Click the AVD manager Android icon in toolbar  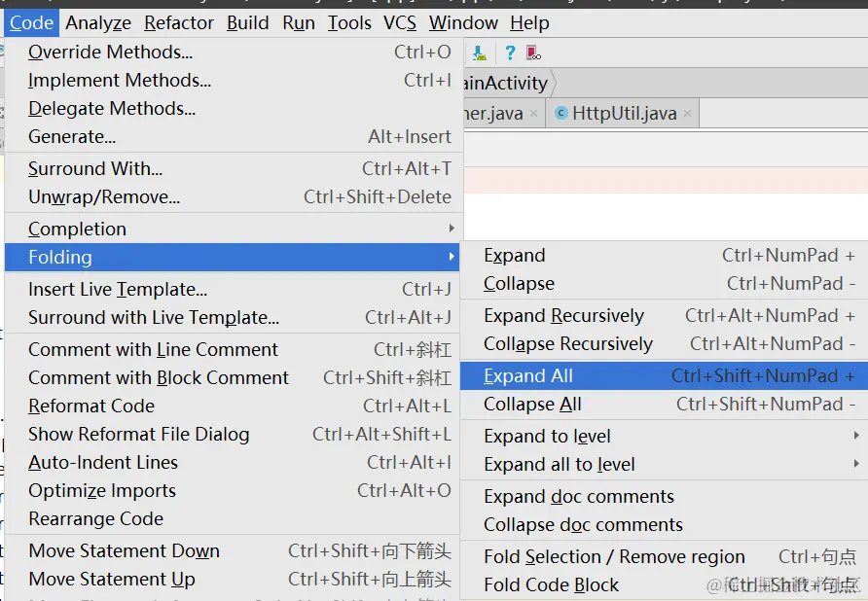pos(480,53)
